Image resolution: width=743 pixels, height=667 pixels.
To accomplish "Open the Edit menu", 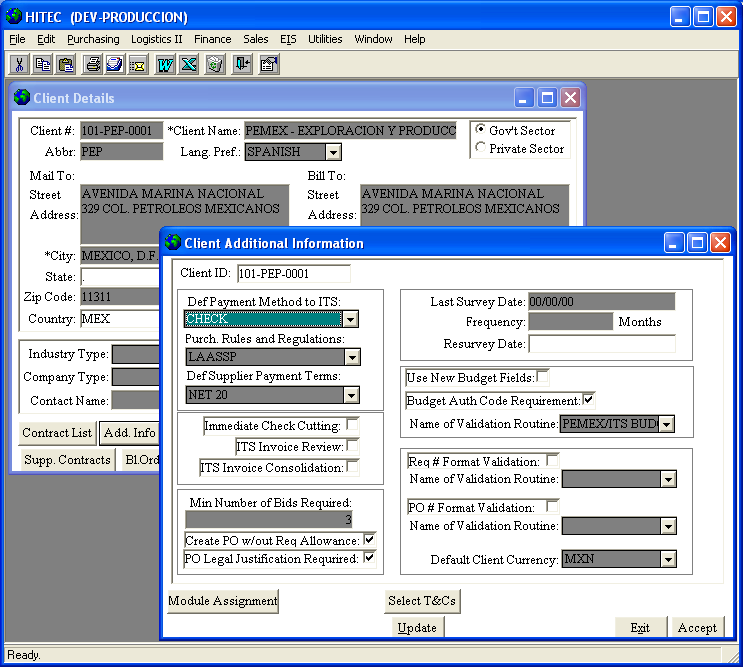I will click(46, 39).
